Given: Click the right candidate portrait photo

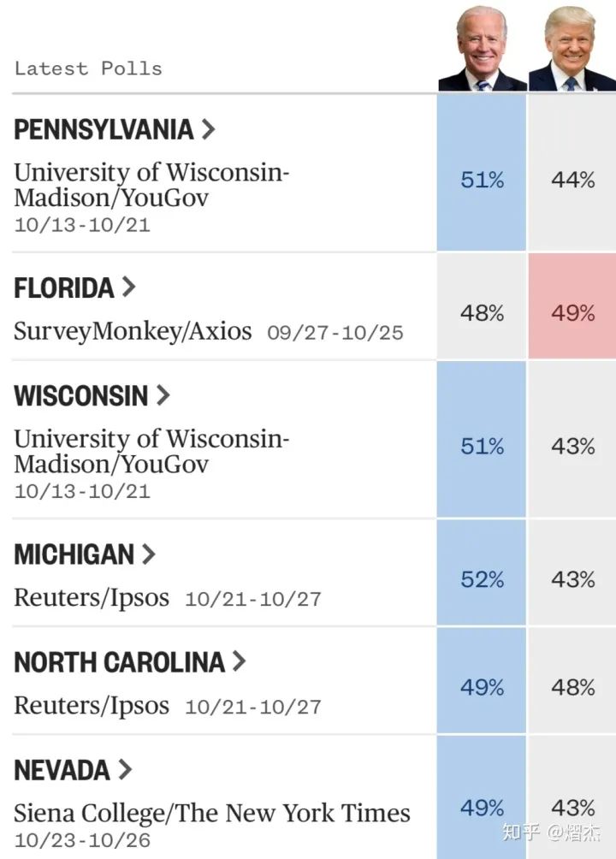Looking at the screenshot, I should point(572,47).
